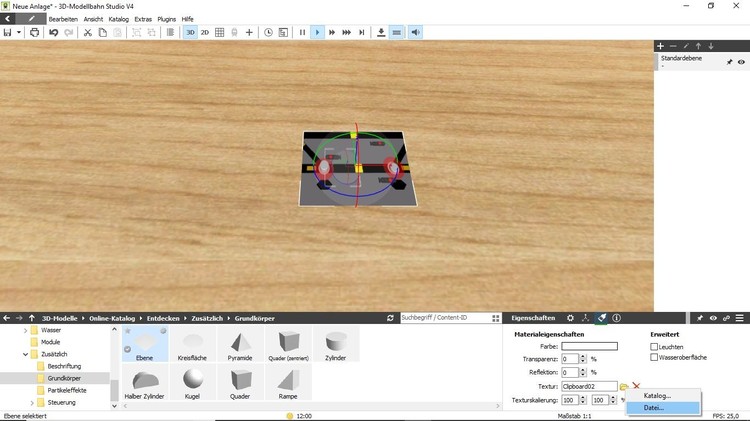This screenshot has width=750, height=421.
Task: Select the Kugel model thumbnail
Action: 192,382
